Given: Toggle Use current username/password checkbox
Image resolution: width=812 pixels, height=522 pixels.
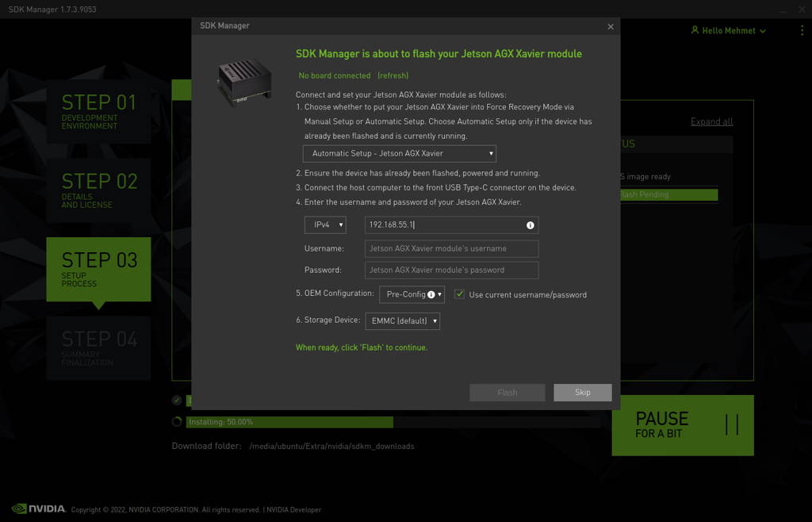Looking at the screenshot, I should coord(459,294).
